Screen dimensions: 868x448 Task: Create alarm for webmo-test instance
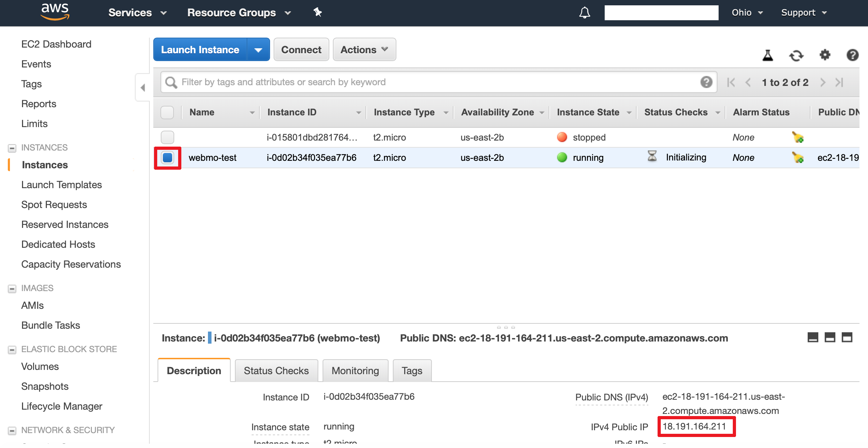coord(798,157)
